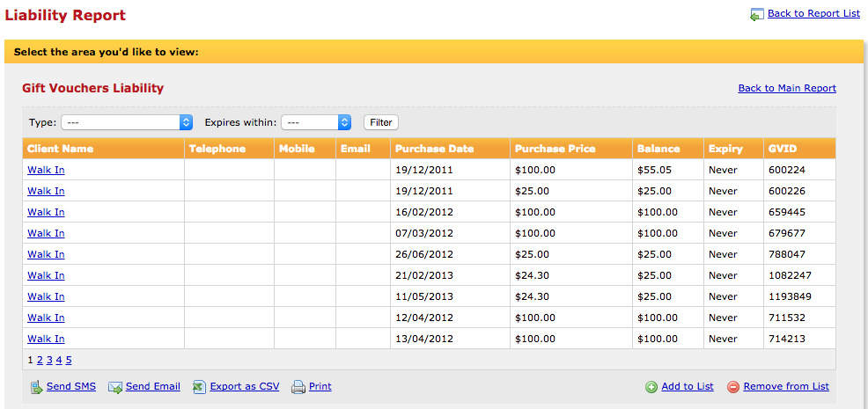Click the Print link

(x=320, y=386)
